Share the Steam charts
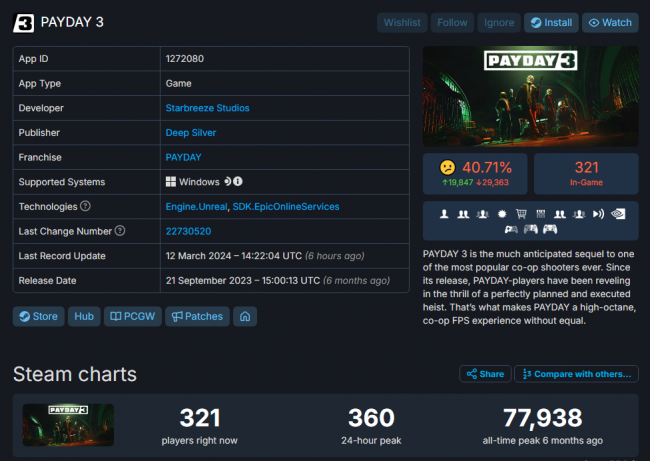The height and width of the screenshot is (461, 650). click(485, 374)
